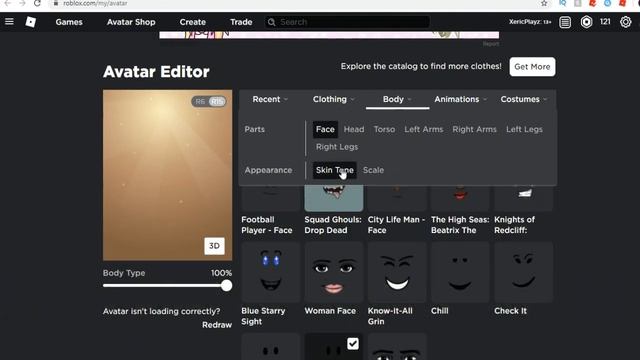
Task: Click the City Life Man - Face label
Action: click(x=396, y=225)
